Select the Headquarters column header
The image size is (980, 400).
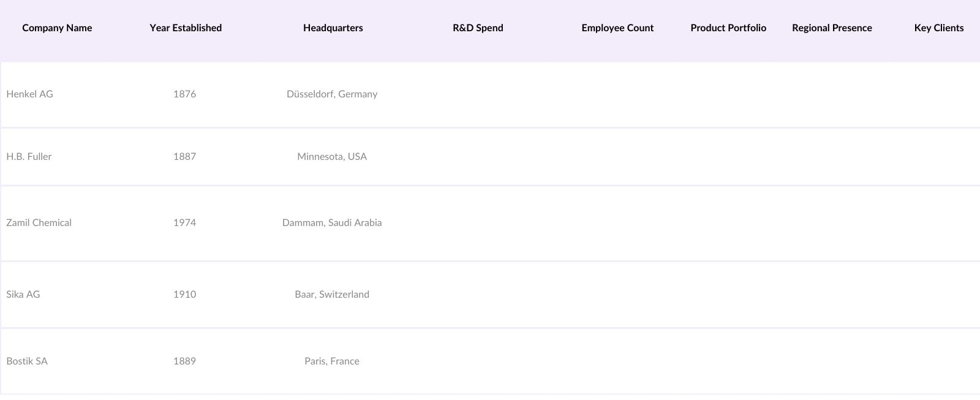tap(333, 28)
